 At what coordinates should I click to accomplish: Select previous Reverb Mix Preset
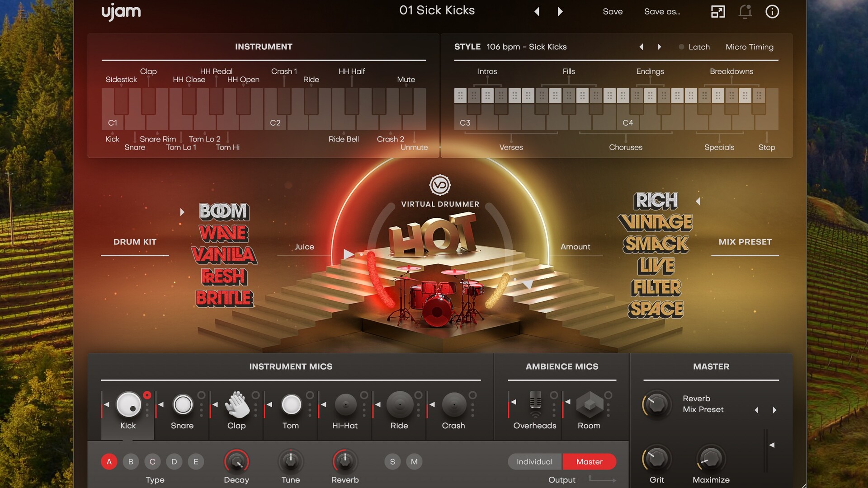click(756, 410)
